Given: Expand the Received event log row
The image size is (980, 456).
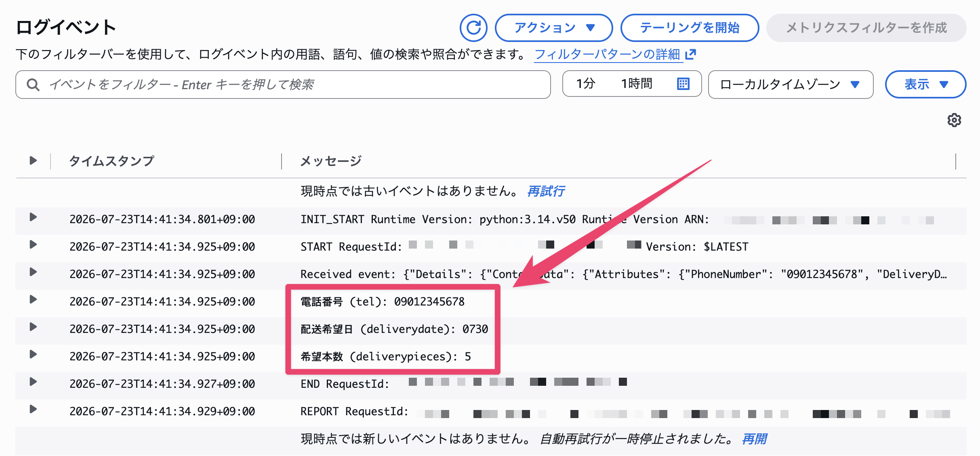Looking at the screenshot, I should coord(33,272).
